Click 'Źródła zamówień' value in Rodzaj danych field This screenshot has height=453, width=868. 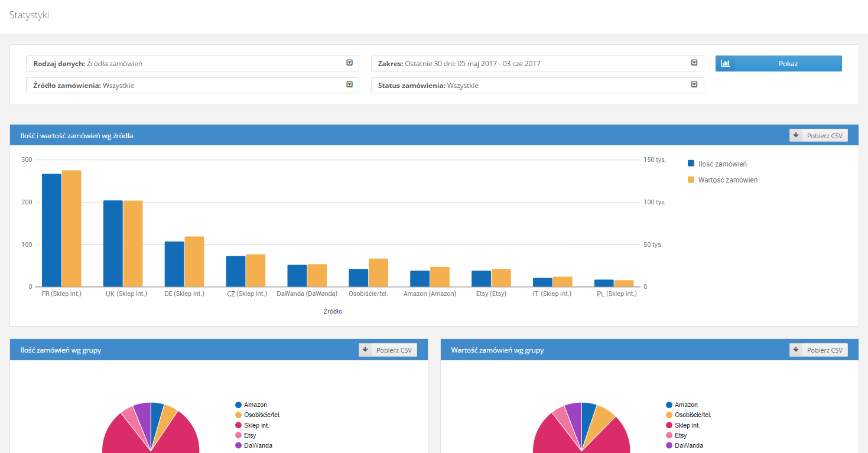115,63
